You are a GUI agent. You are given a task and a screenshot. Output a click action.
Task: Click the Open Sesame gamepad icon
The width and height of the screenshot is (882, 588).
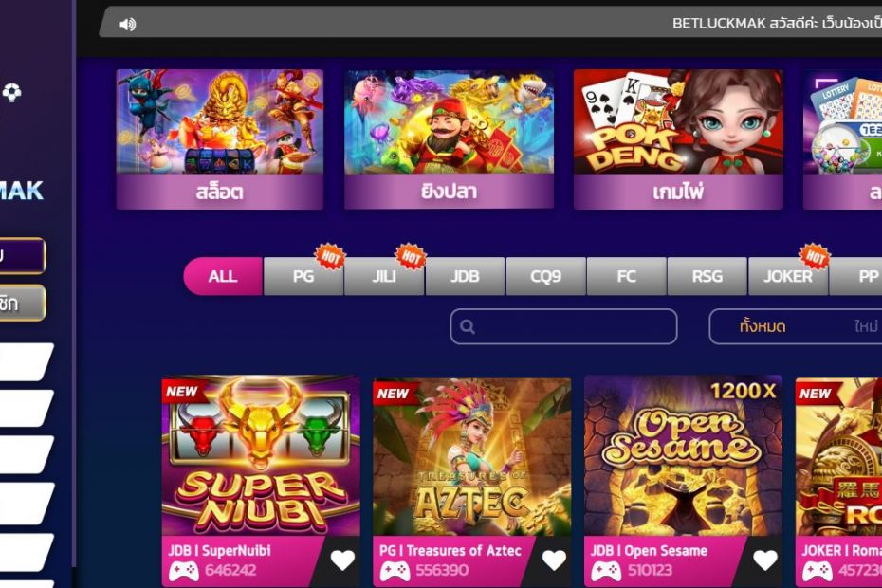coord(606,571)
